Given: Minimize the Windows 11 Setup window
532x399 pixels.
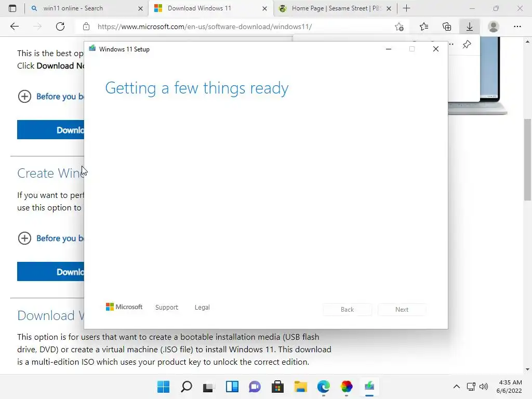Looking at the screenshot, I should (389, 49).
